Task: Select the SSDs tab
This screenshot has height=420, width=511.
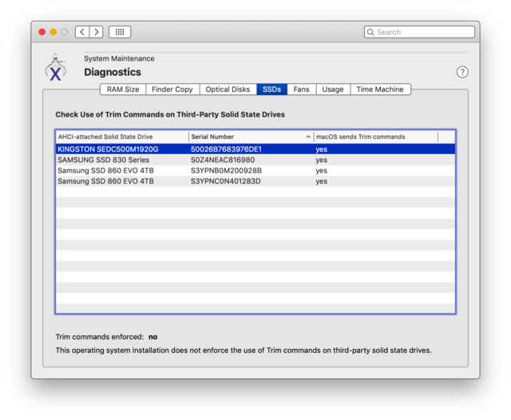Action: coord(271,89)
